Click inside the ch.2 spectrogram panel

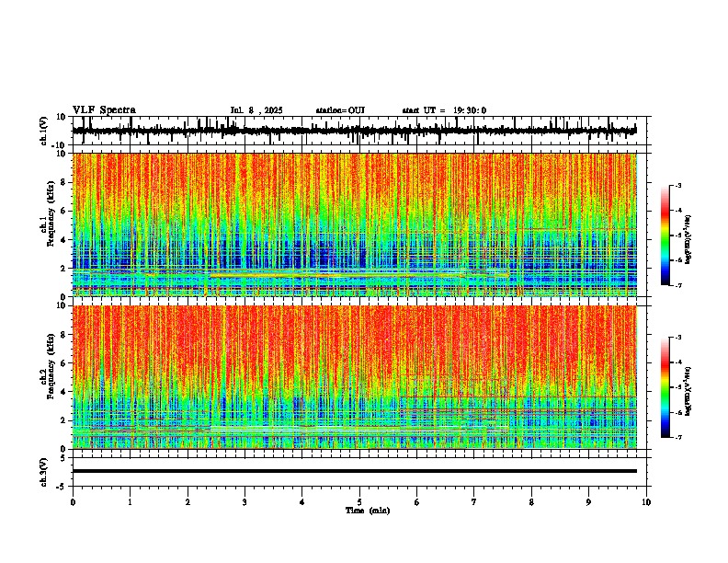tap(355, 377)
